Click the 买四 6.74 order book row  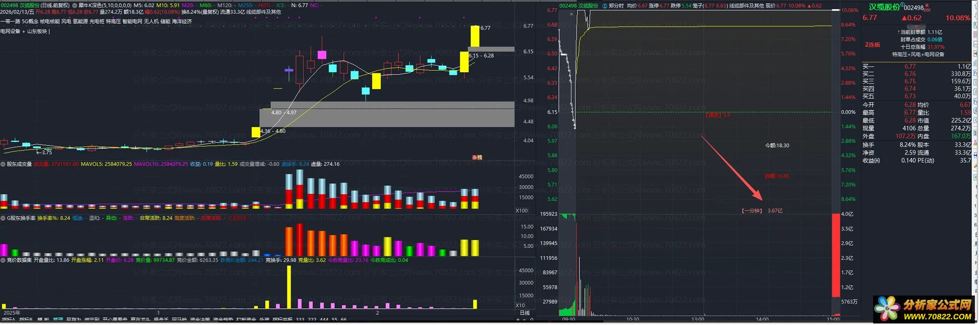(916, 89)
